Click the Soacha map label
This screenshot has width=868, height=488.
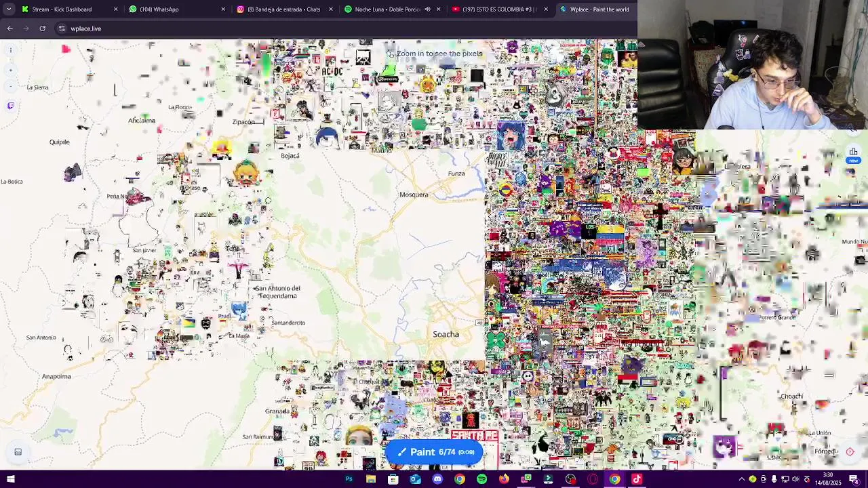click(446, 334)
